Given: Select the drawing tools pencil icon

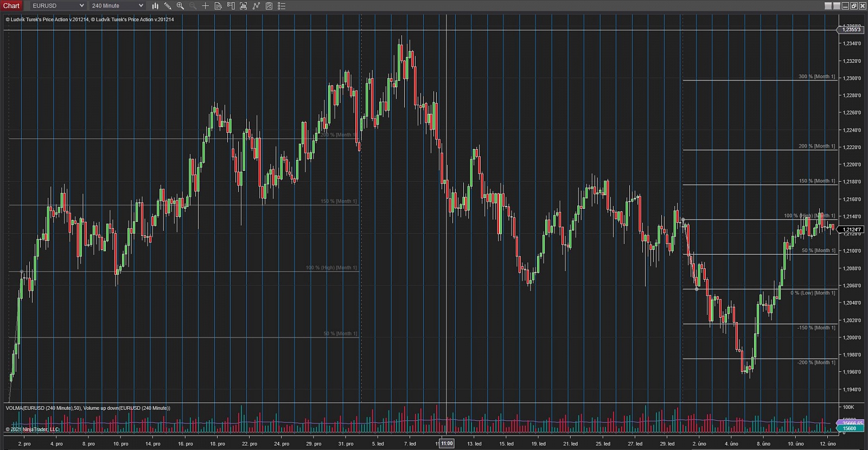Looking at the screenshot, I should (x=168, y=6).
